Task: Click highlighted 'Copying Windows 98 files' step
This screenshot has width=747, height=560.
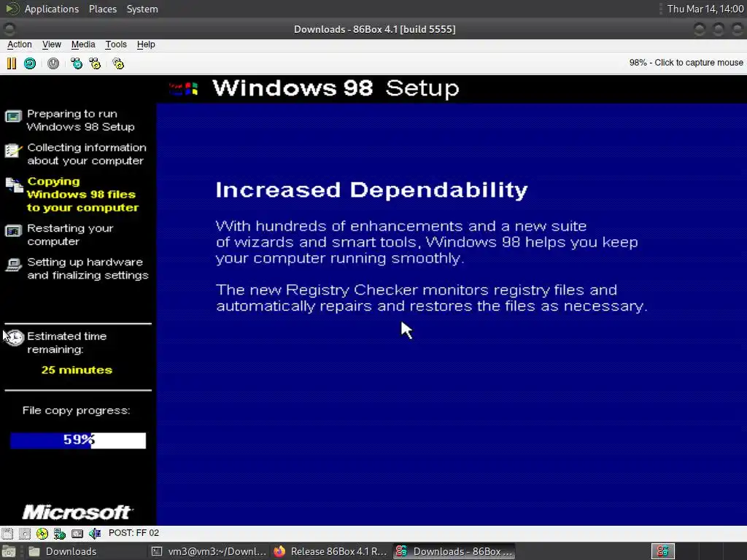Action: (x=82, y=194)
